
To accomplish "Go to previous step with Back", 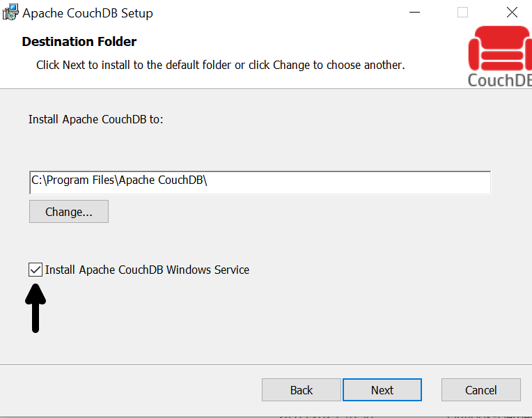I will [302, 390].
